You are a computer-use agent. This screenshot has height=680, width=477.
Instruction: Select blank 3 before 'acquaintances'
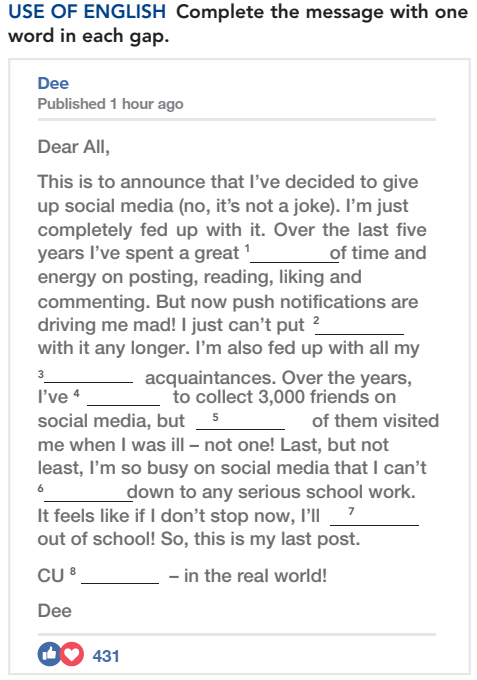pyautogui.click(x=88, y=374)
